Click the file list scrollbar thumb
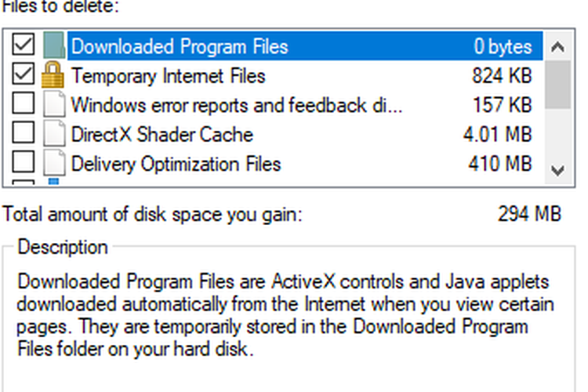Image resolution: width=588 pixels, height=392 pixels. (558, 85)
